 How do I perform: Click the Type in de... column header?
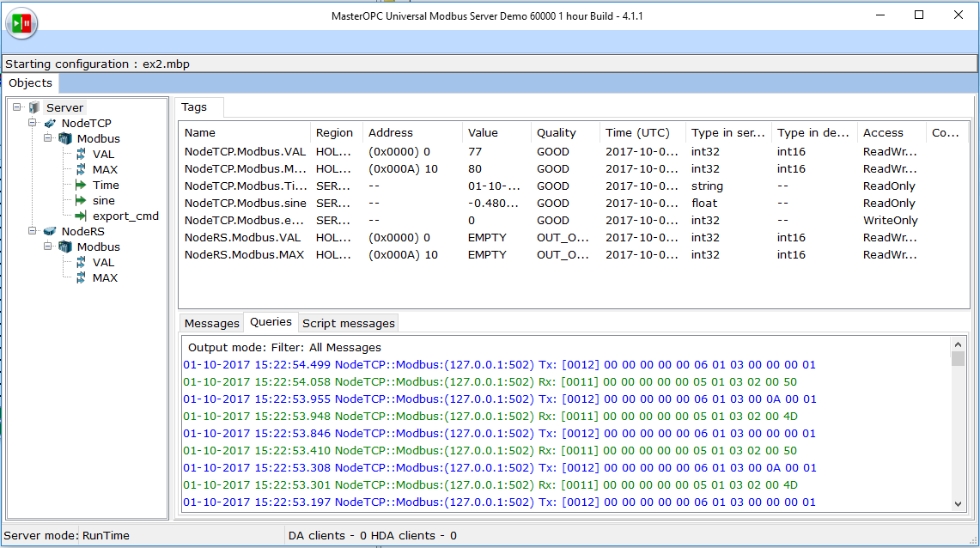[814, 132]
